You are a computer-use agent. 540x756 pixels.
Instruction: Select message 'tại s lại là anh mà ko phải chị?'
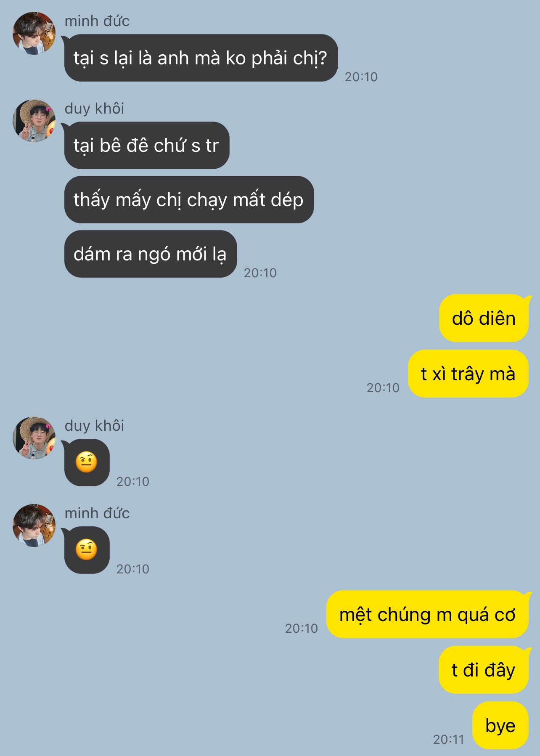click(201, 58)
